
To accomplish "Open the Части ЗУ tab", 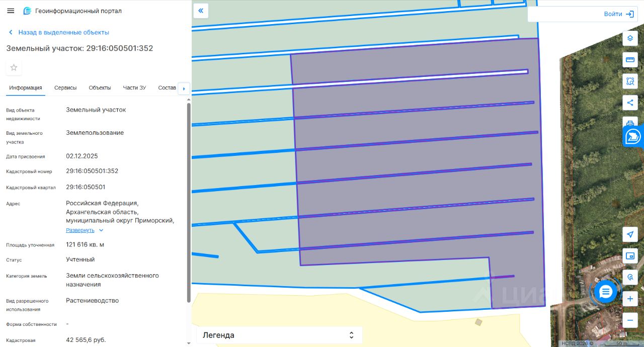I will 134,88.
